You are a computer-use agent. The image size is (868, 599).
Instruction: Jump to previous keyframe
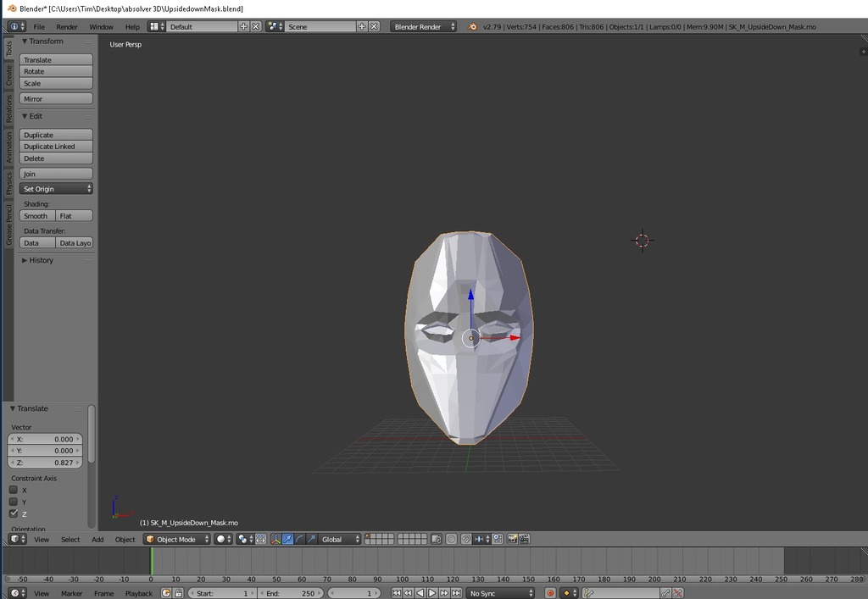pos(408,593)
